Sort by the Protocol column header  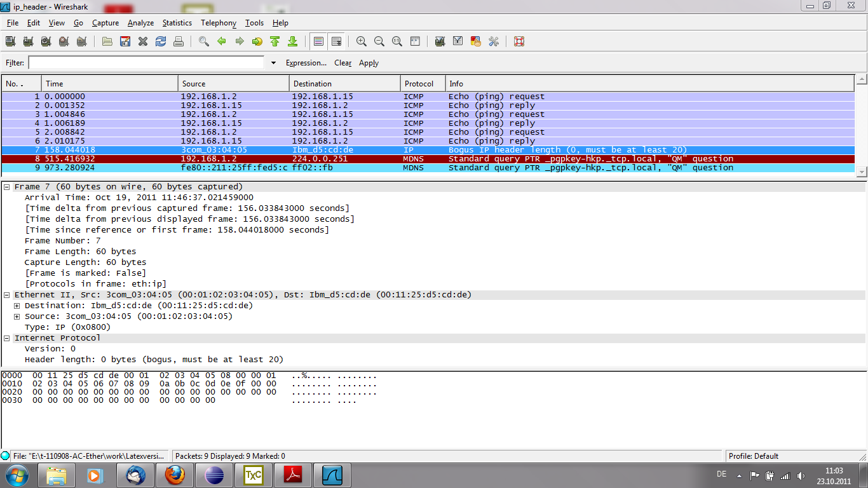[423, 84]
